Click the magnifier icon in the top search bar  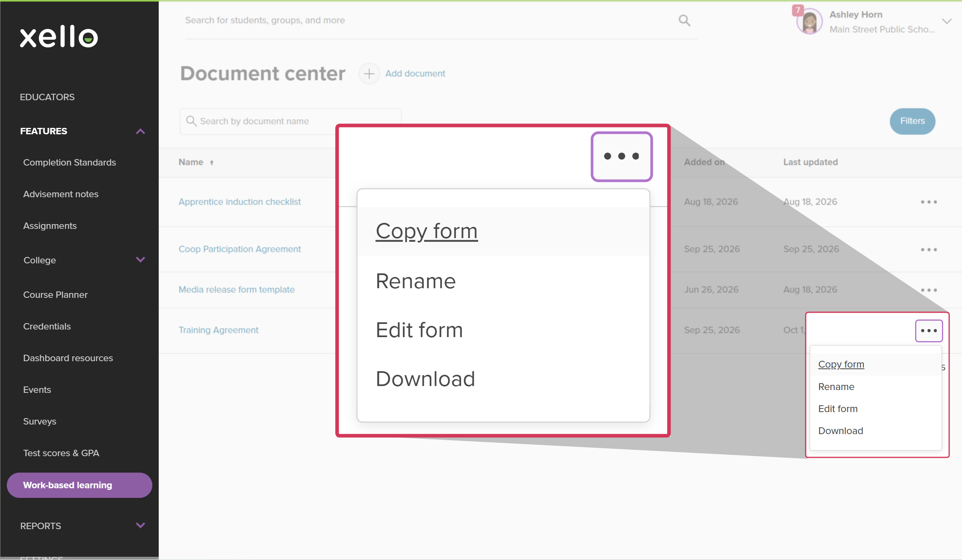click(684, 20)
